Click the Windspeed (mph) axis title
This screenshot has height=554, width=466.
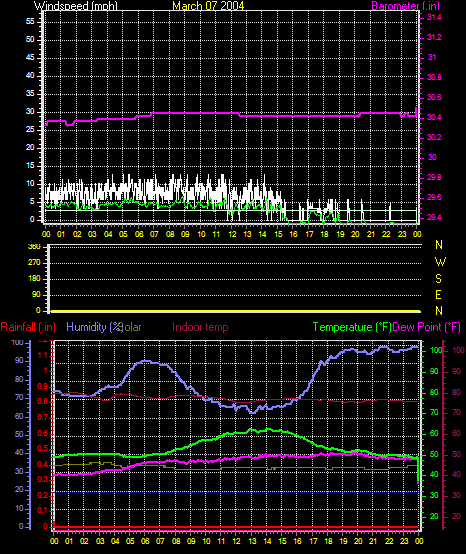[76, 6]
